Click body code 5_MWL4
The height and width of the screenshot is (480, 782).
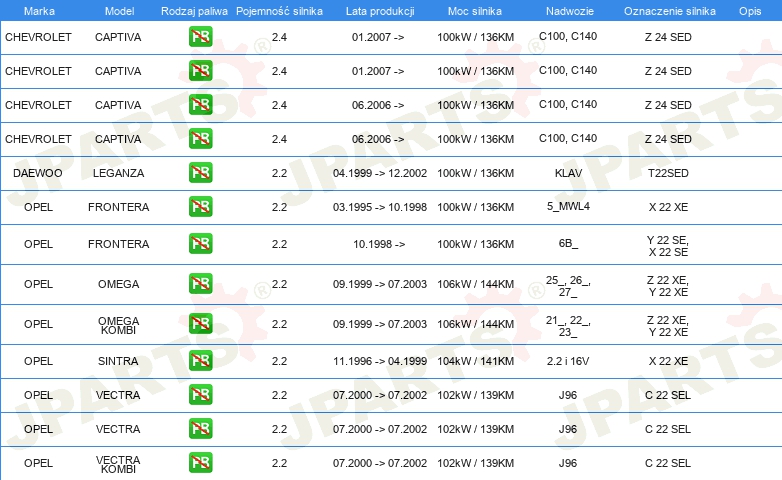pos(568,206)
